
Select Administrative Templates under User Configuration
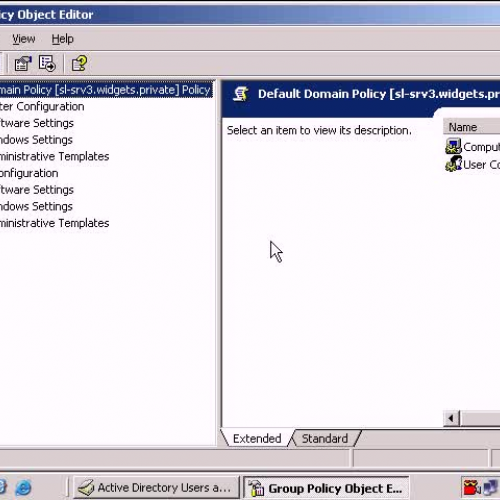pos(55,223)
